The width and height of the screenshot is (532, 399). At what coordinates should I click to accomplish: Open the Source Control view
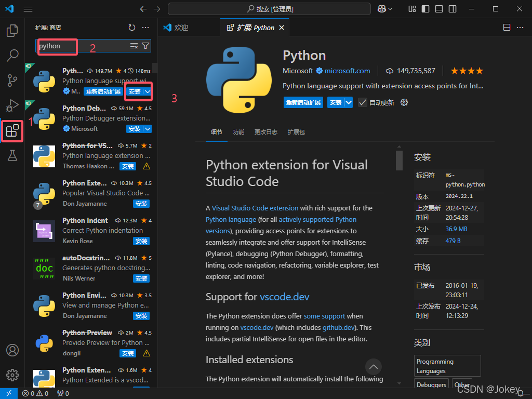click(x=12, y=81)
